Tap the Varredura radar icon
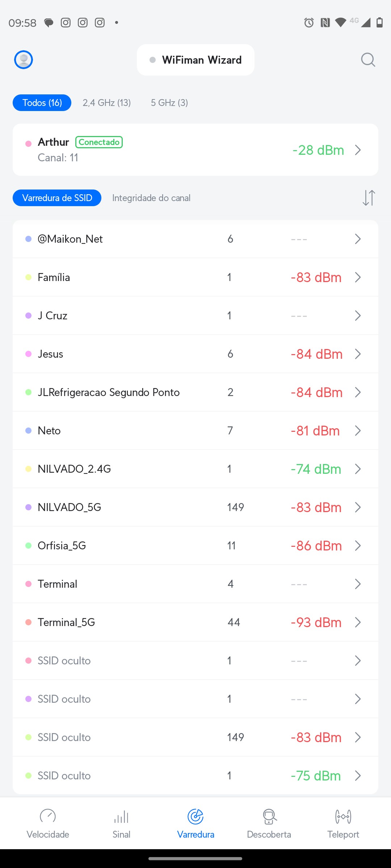Image resolution: width=391 pixels, height=868 pixels. [195, 817]
